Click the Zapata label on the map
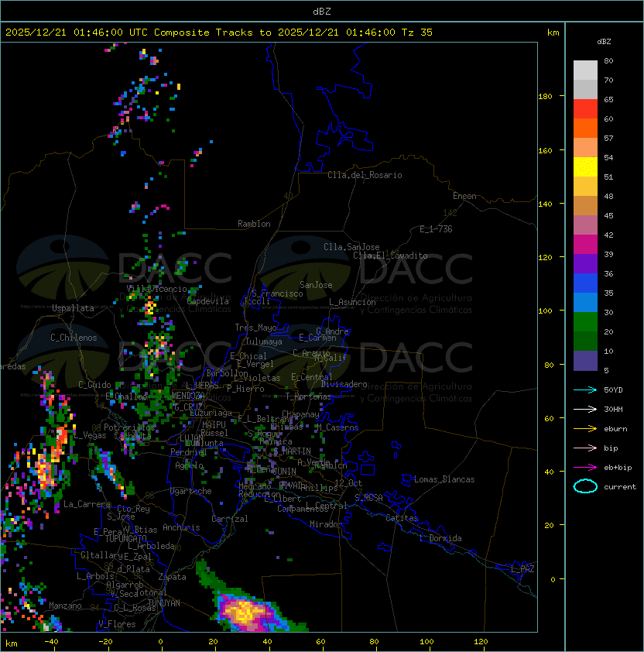Viewport: 644px width, 652px height. [x=172, y=577]
